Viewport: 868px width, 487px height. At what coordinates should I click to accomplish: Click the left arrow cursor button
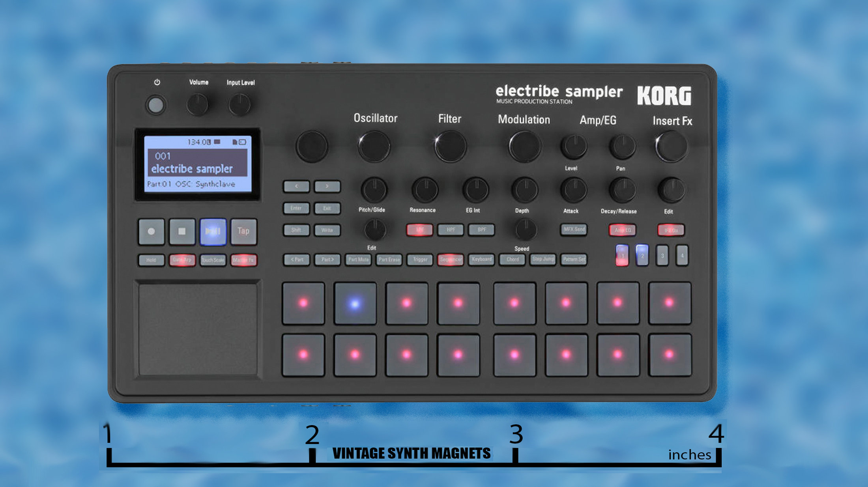(296, 186)
